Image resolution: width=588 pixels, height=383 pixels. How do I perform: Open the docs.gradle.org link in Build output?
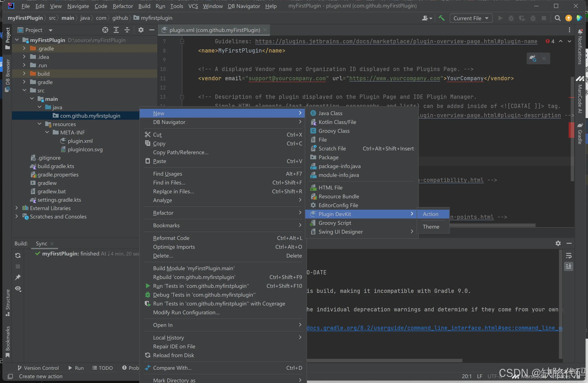(x=435, y=328)
